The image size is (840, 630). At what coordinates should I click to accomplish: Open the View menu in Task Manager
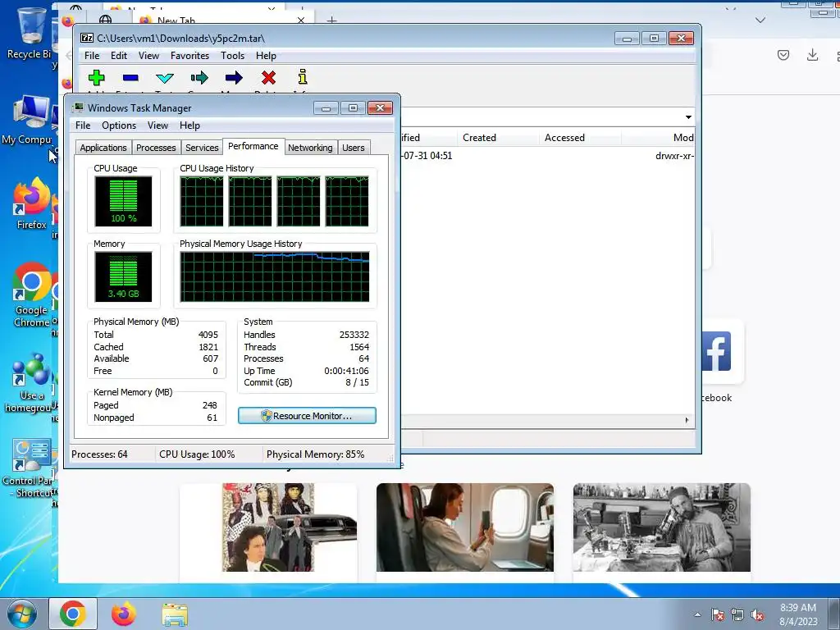pyautogui.click(x=157, y=126)
